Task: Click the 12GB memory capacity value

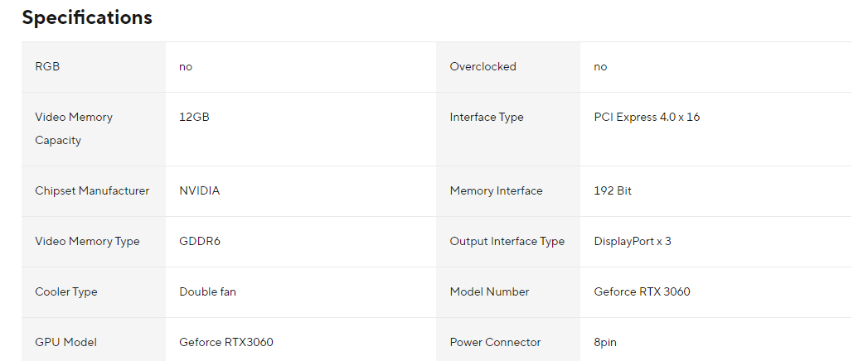Action: pyautogui.click(x=194, y=117)
